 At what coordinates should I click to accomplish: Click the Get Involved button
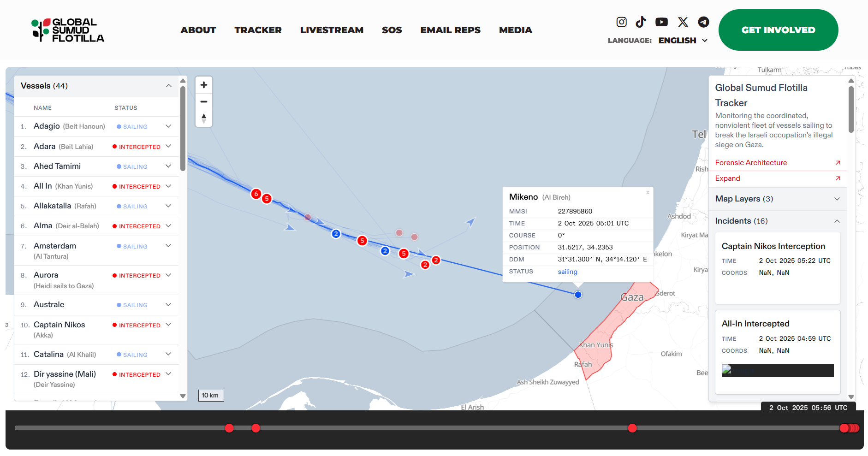coord(778,30)
